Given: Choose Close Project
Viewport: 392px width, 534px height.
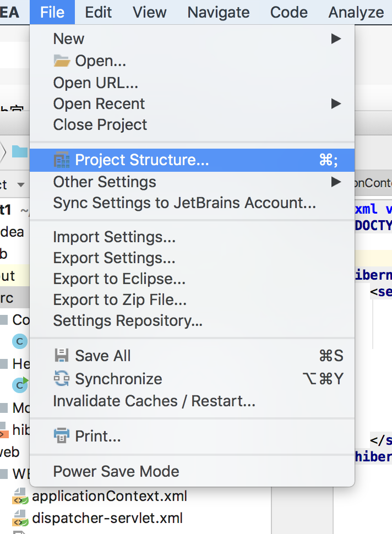Looking at the screenshot, I should click(x=192, y=124).
